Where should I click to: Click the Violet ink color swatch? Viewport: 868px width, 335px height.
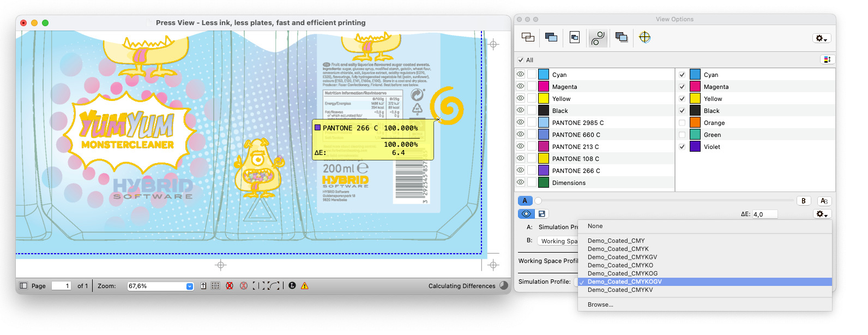[x=695, y=146]
